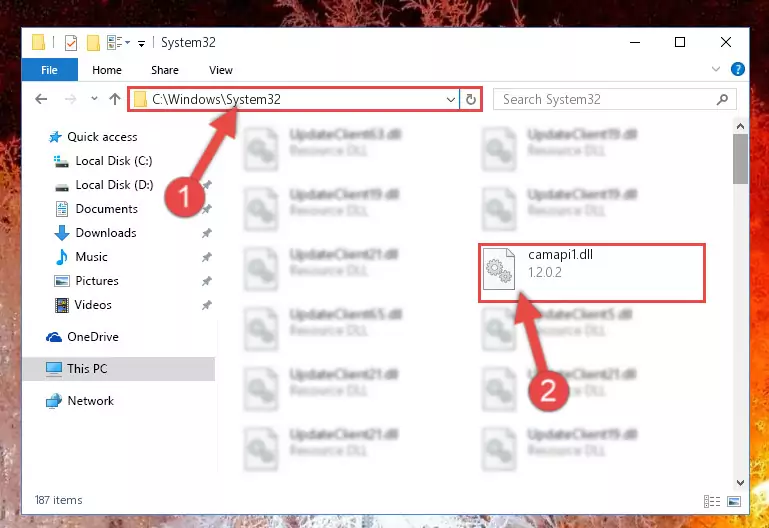
Task: Click the 1.2.0.2 version text
Action: pos(545,272)
